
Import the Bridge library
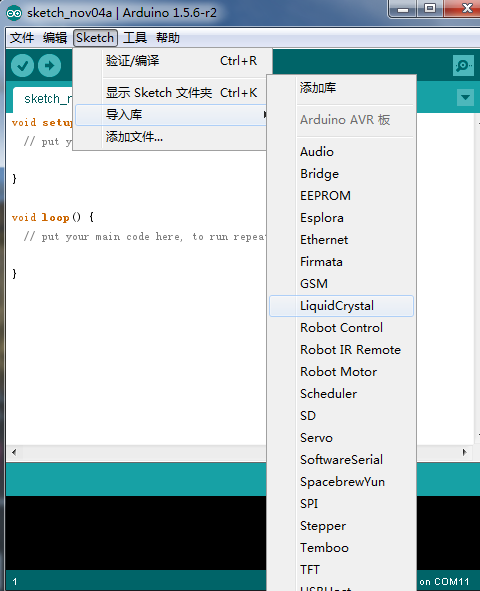(x=341, y=174)
